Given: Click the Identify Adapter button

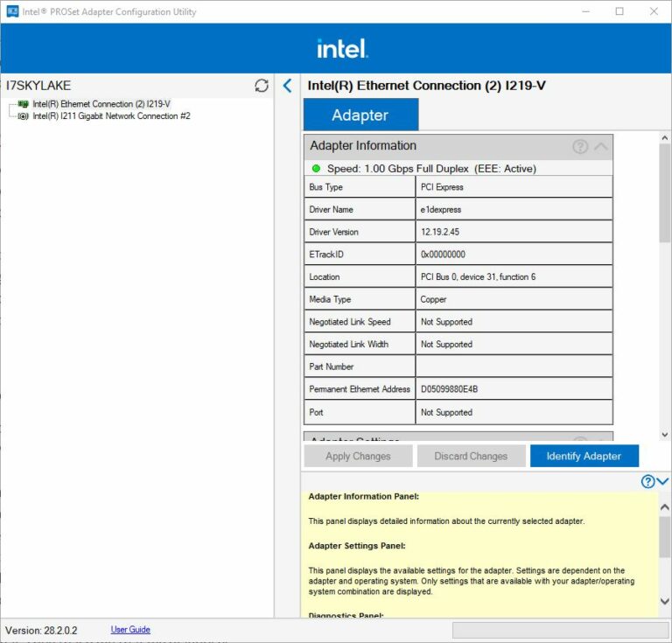Looking at the screenshot, I should pyautogui.click(x=584, y=456).
